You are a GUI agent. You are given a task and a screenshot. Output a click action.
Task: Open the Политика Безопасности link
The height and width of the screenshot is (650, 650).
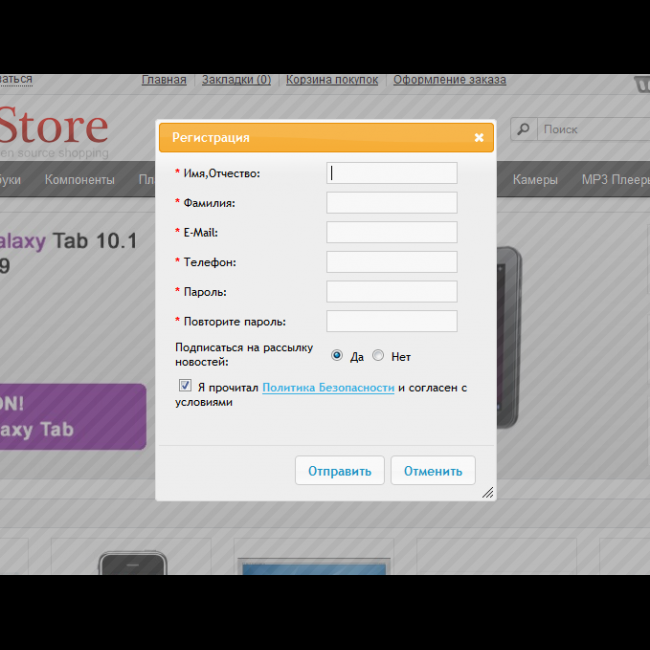pyautogui.click(x=328, y=387)
